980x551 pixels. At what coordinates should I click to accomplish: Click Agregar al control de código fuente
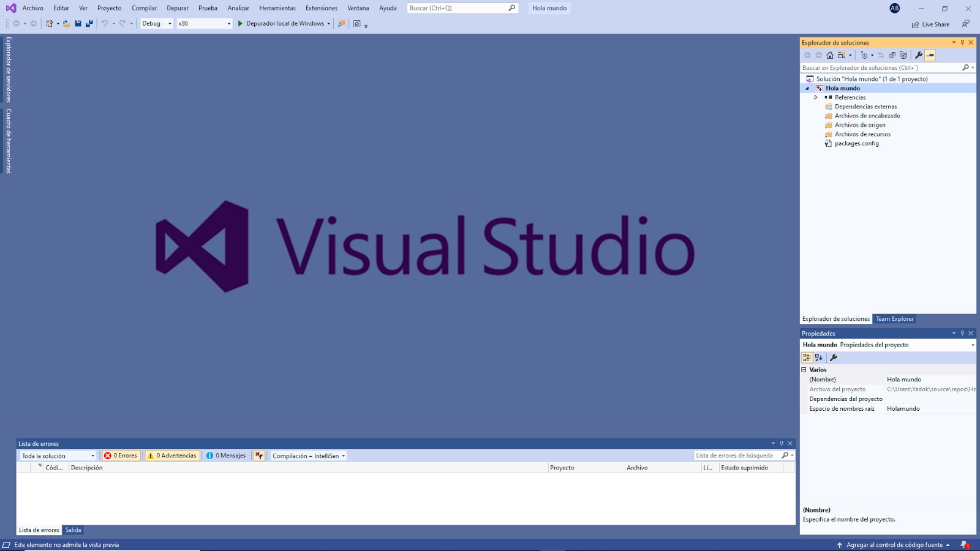[894, 544]
